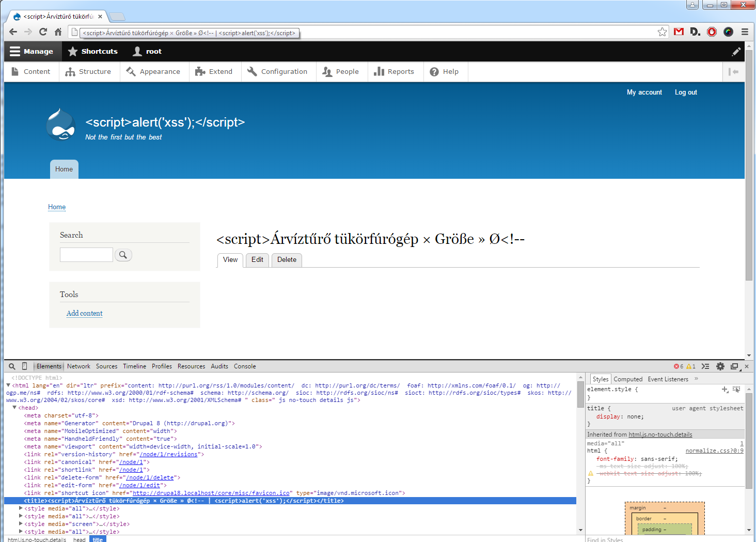756x542 pixels.
Task: Enable device emulation mode in DevTools
Action: tap(24, 366)
